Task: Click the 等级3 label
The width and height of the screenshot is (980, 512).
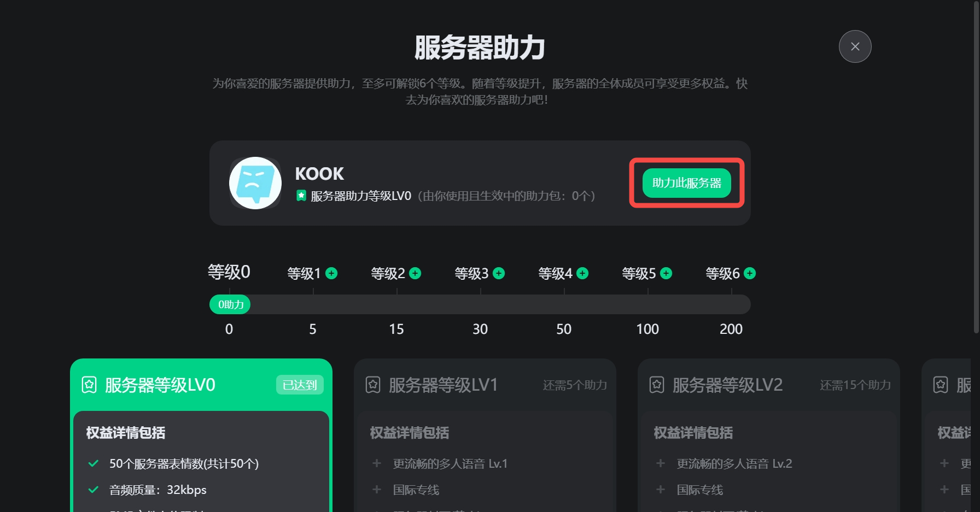Action: click(471, 273)
